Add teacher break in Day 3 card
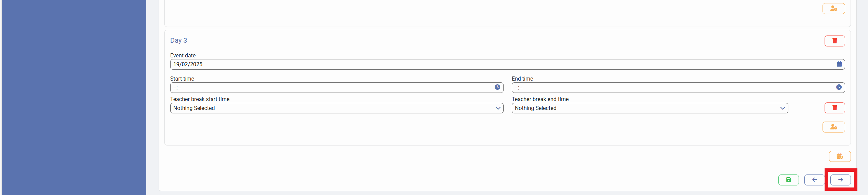 [833, 127]
